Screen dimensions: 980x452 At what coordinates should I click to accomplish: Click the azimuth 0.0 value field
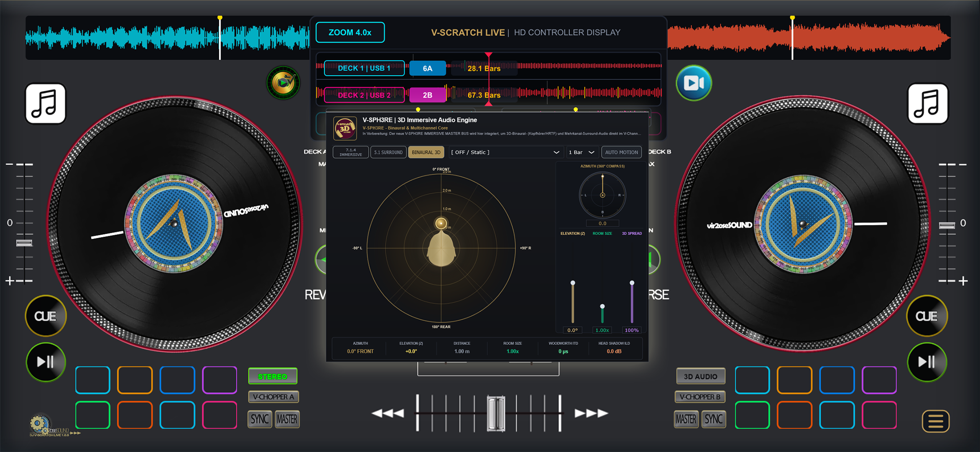[602, 224]
